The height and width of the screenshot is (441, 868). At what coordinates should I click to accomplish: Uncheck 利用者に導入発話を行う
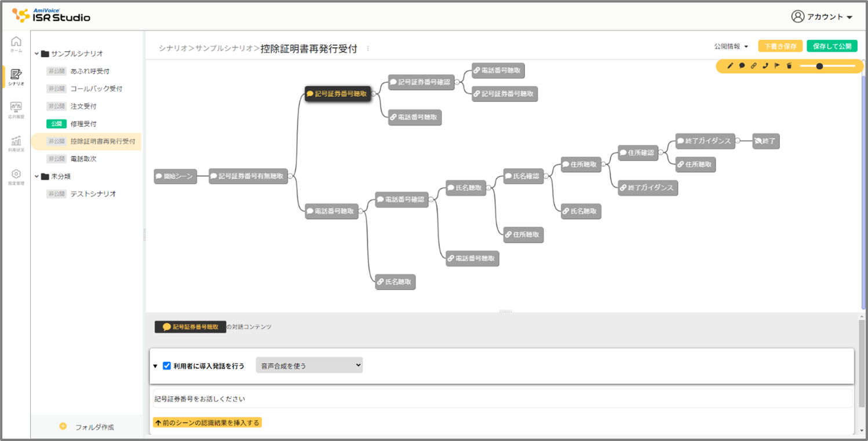(167, 365)
